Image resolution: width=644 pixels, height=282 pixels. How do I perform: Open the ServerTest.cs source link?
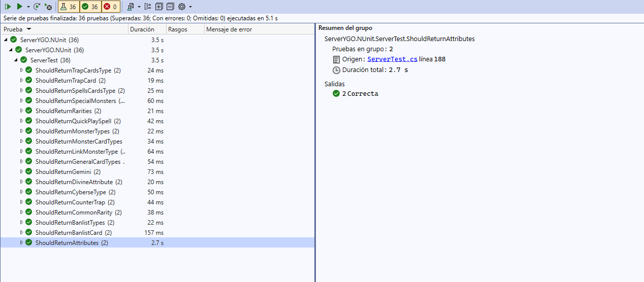pyautogui.click(x=392, y=59)
